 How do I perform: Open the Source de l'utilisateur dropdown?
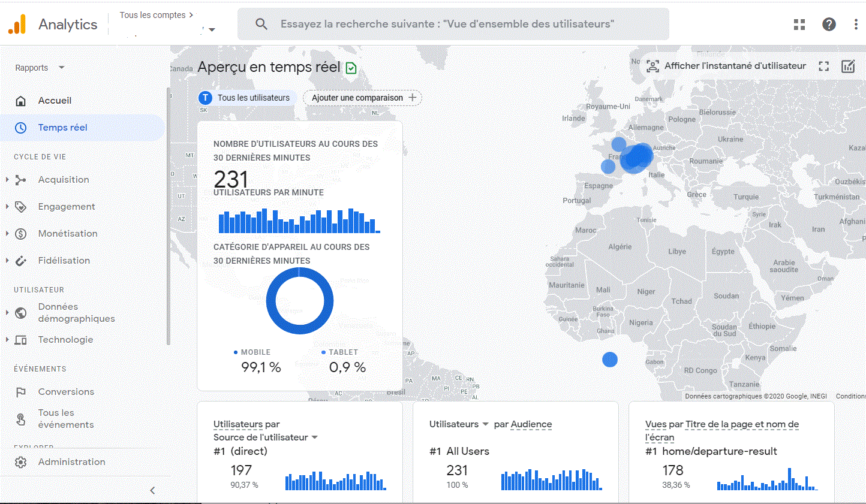click(x=266, y=437)
